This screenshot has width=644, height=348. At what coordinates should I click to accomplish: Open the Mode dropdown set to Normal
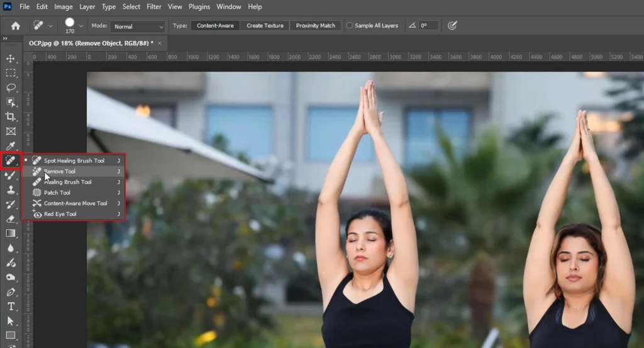(x=138, y=26)
